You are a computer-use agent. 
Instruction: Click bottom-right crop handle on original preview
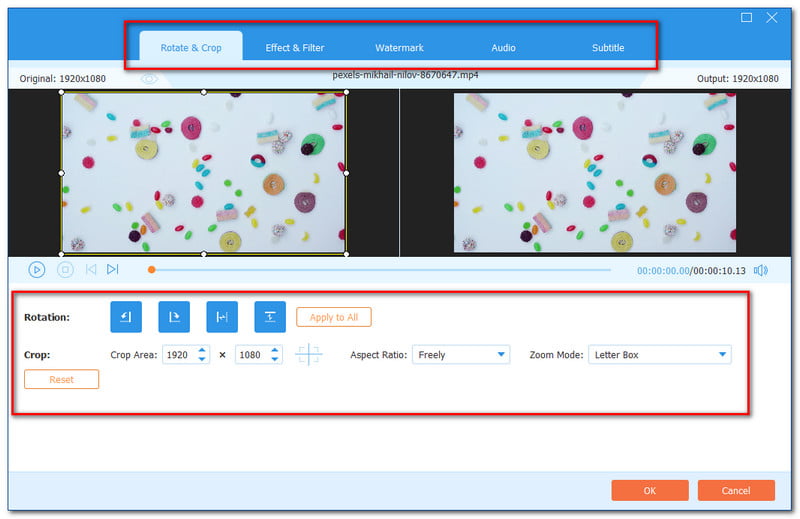(x=346, y=254)
